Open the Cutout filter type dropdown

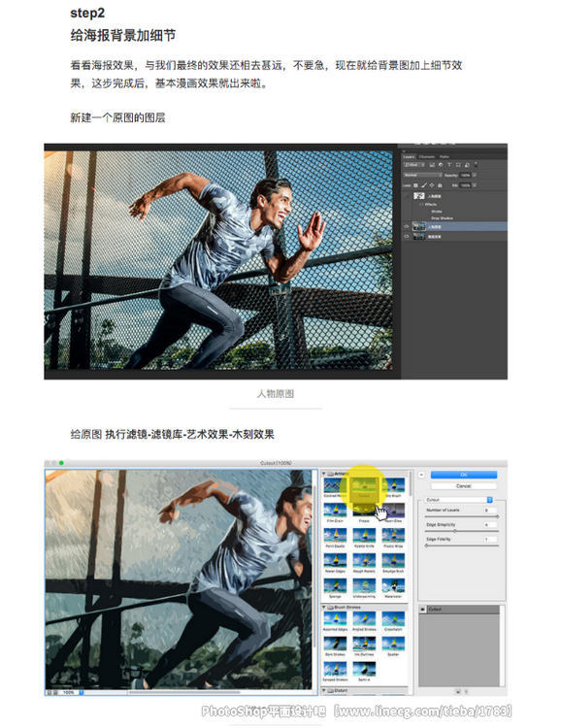coord(458,500)
